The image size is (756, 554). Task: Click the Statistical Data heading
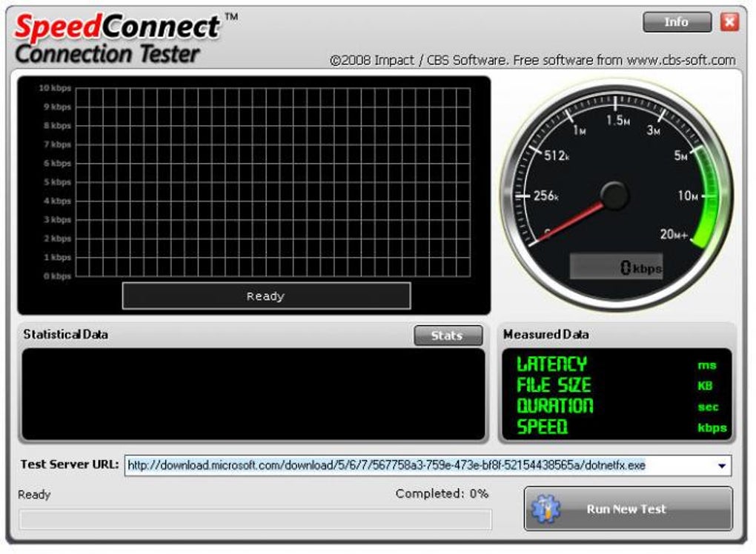pos(65,334)
